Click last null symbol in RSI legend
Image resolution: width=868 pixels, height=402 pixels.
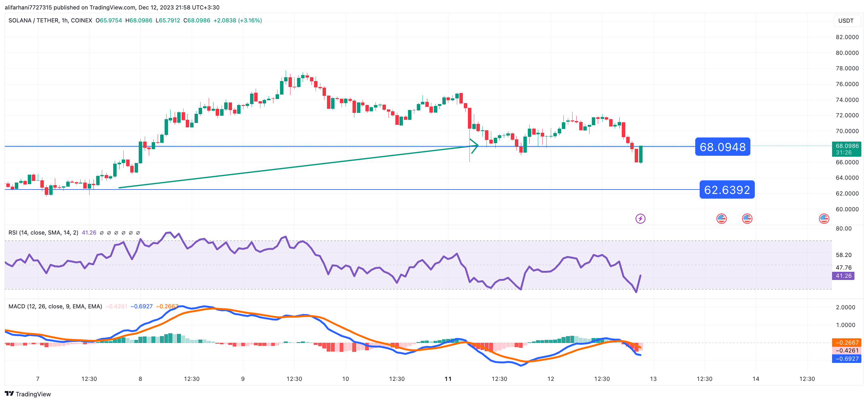138,233
